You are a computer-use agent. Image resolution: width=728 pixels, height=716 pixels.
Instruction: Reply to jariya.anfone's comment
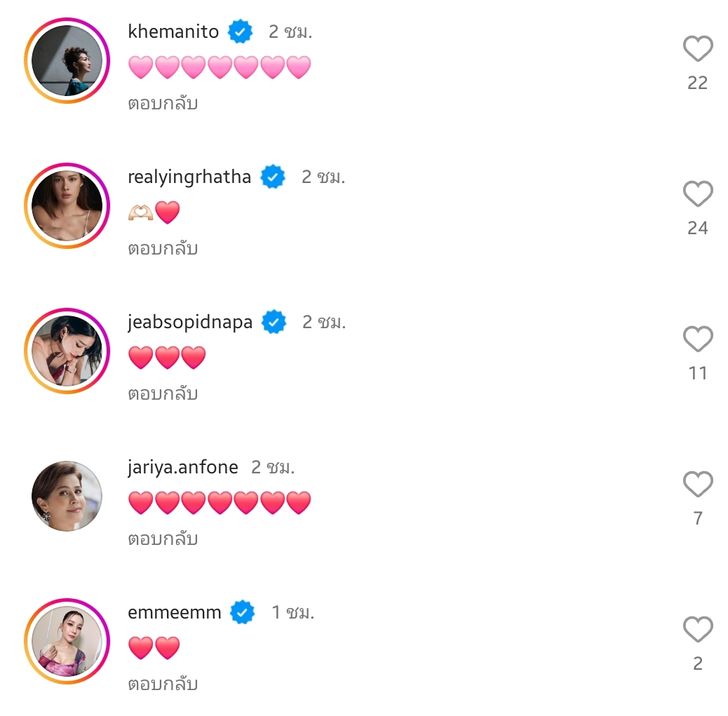pos(163,539)
